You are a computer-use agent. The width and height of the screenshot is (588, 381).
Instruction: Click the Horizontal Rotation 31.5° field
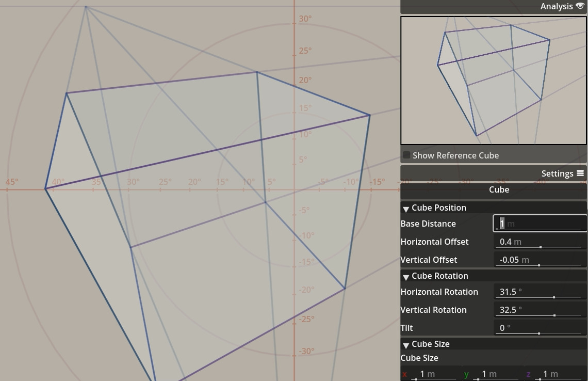[540, 292]
